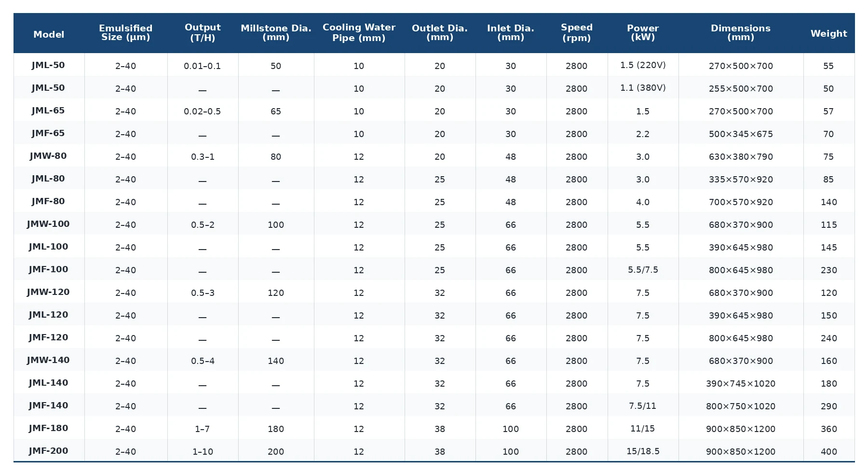Click the Output (T/H) column header
Image resolution: width=868 pixels, height=475 pixels.
(203, 33)
